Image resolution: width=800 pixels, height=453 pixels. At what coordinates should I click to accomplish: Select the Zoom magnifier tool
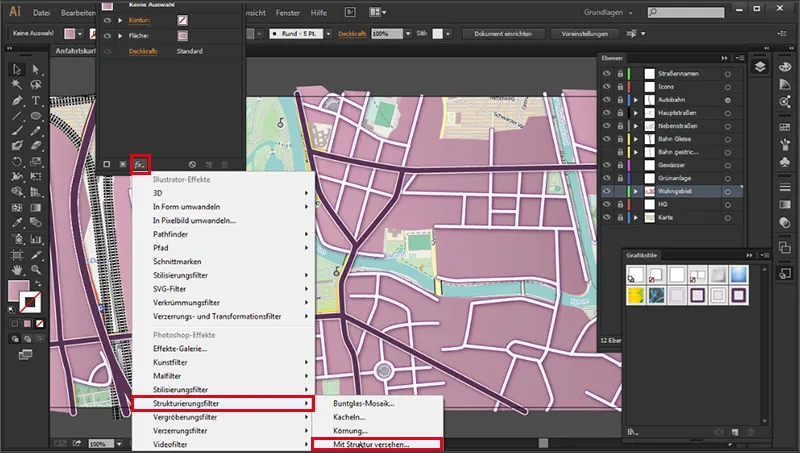pos(36,269)
